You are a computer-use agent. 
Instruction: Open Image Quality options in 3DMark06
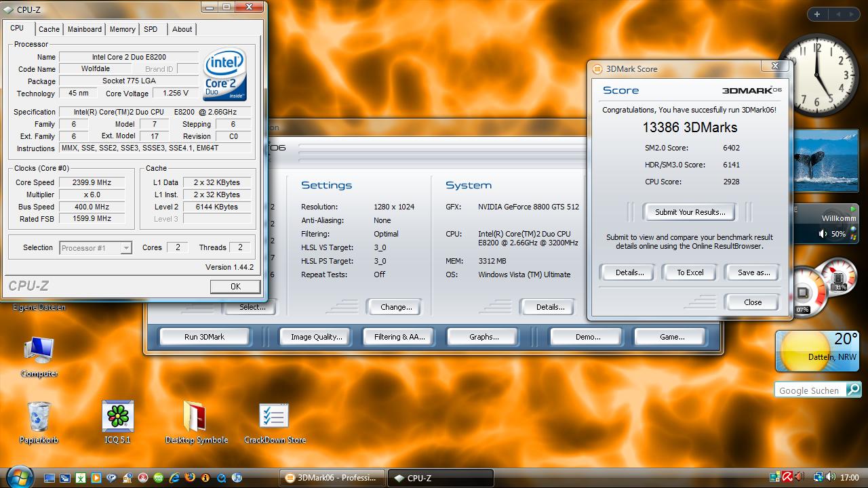point(316,337)
